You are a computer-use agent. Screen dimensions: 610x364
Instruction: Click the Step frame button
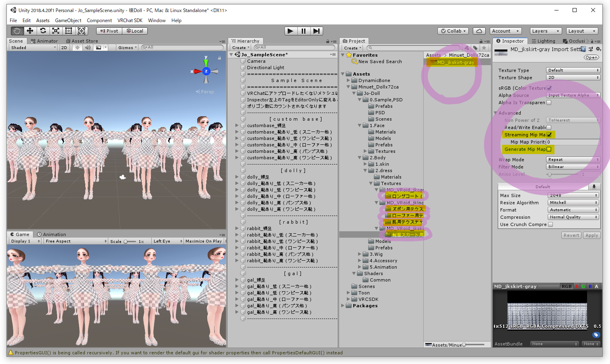(317, 31)
